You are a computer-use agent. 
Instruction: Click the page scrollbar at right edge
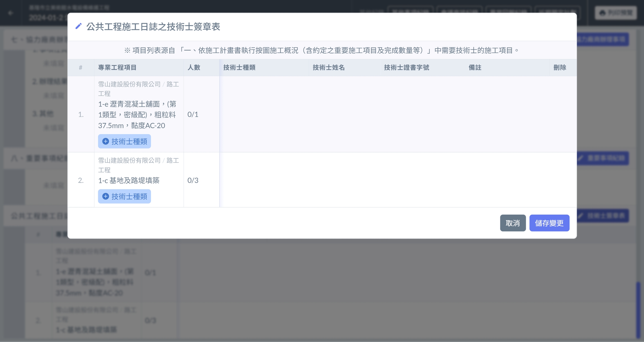[x=638, y=310]
